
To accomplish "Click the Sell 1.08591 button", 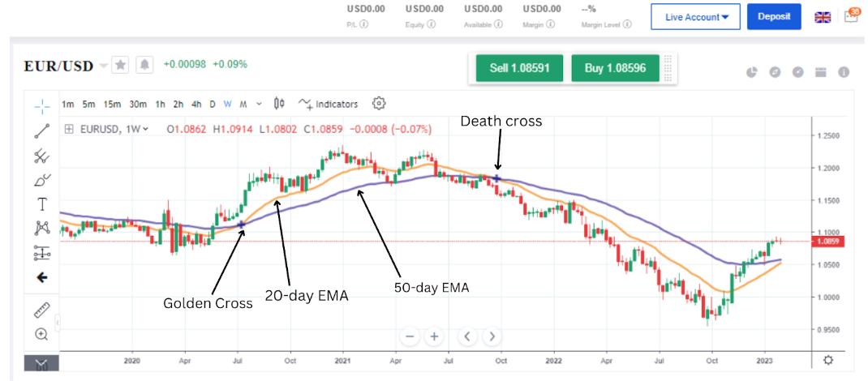I will coord(518,69).
